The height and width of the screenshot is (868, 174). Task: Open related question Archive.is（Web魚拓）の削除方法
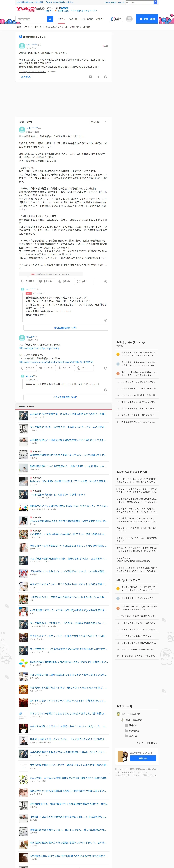69,481
